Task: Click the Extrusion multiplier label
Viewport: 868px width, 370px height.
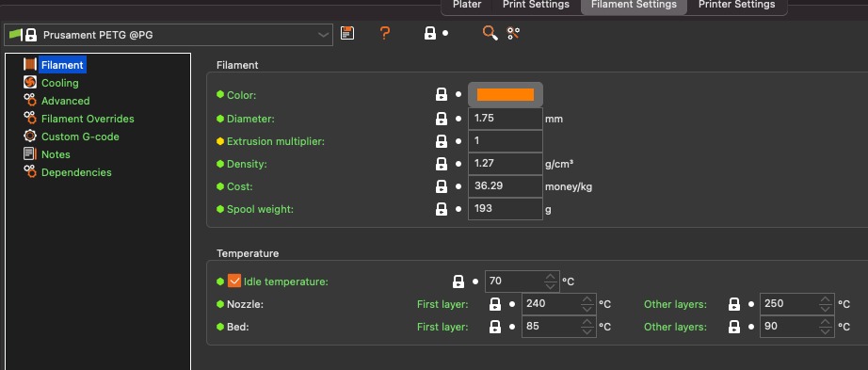Action: 276,141
